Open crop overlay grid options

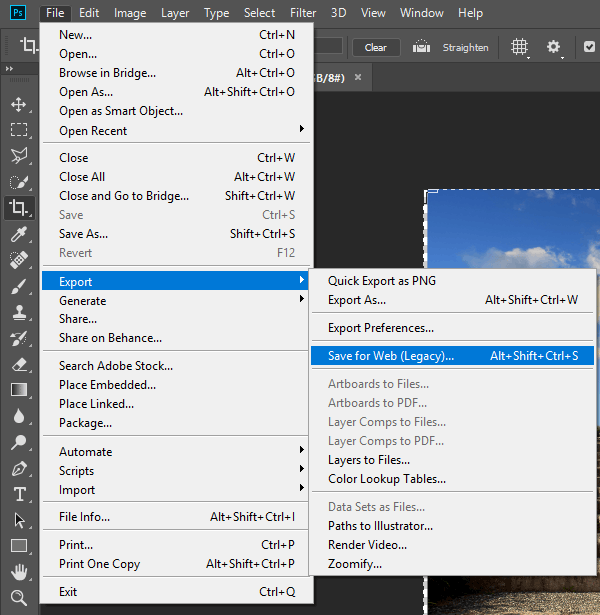tap(520, 47)
